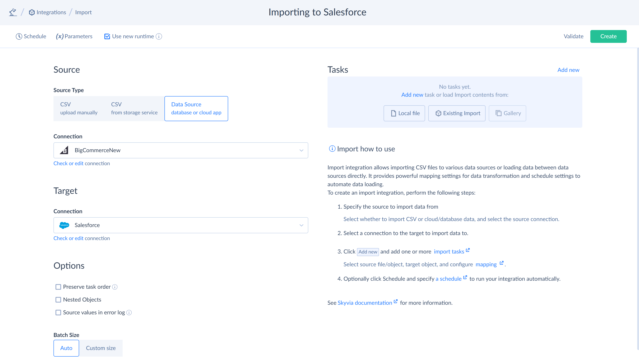Select Data Source database or cloud app
Screen dimensions: 639x364
[x=196, y=109]
